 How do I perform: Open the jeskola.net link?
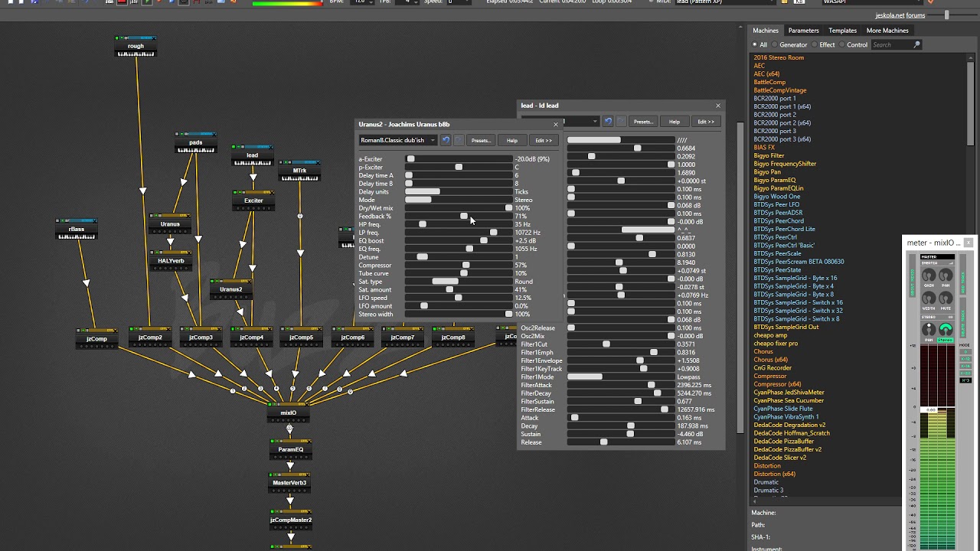tap(890, 15)
